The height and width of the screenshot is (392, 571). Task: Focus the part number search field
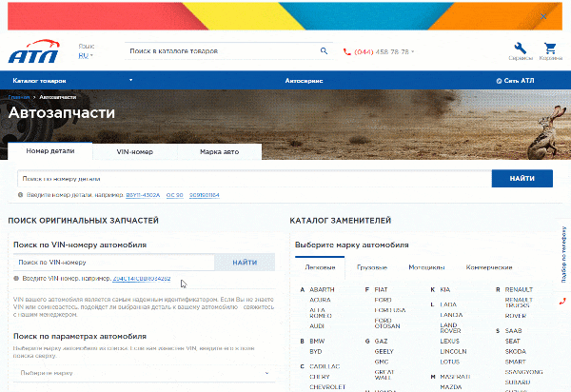254,178
